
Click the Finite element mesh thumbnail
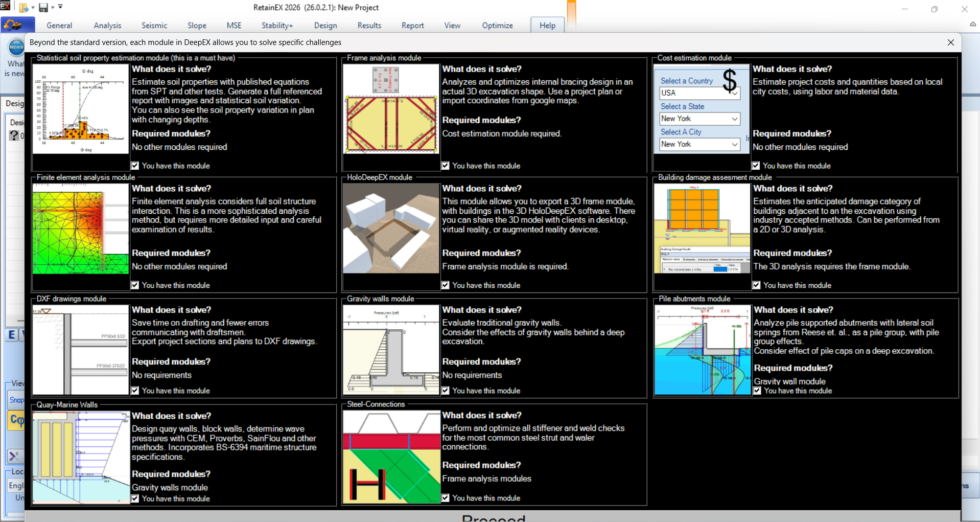pos(81,229)
